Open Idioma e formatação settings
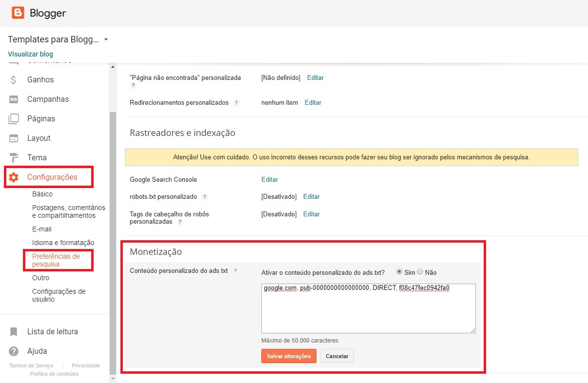 coord(63,243)
